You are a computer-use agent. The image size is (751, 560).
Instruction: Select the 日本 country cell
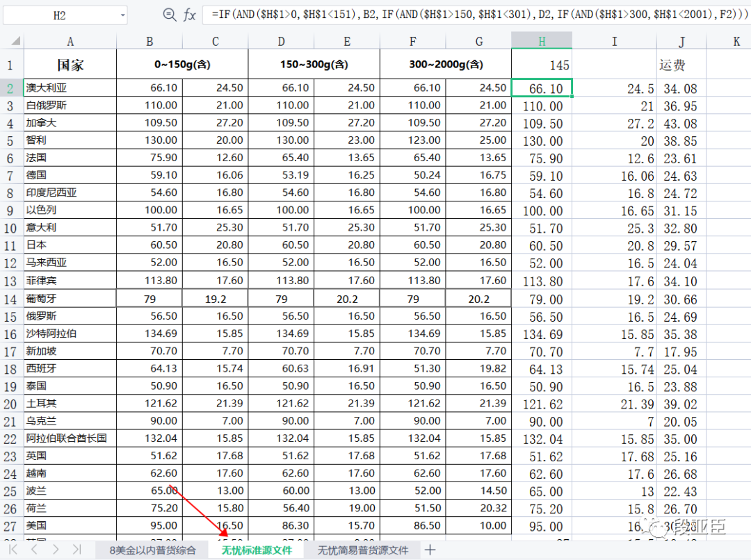tap(70, 245)
